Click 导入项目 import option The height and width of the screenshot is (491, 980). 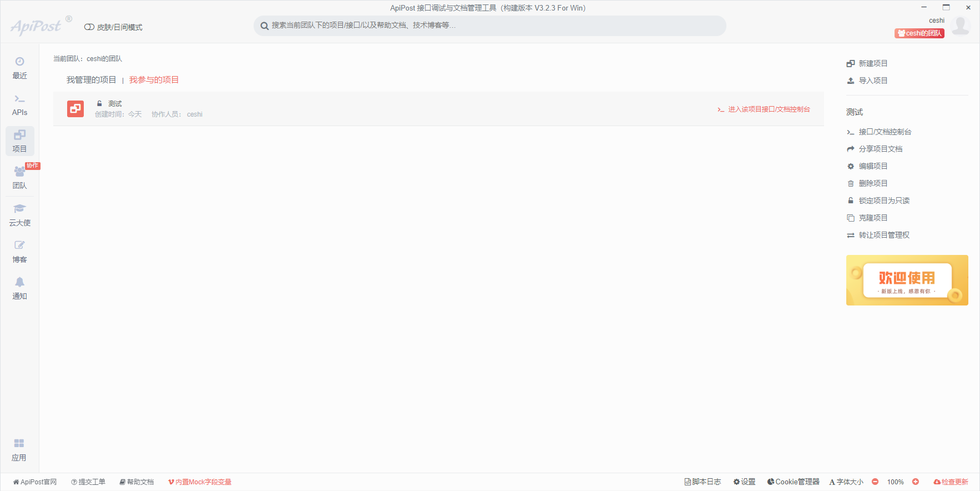[x=867, y=81]
